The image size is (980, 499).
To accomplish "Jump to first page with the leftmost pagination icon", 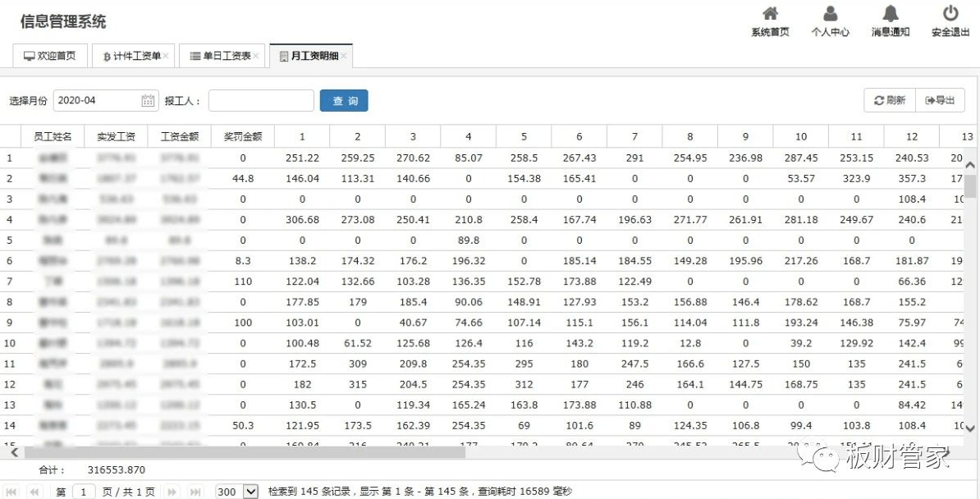I will (10, 491).
